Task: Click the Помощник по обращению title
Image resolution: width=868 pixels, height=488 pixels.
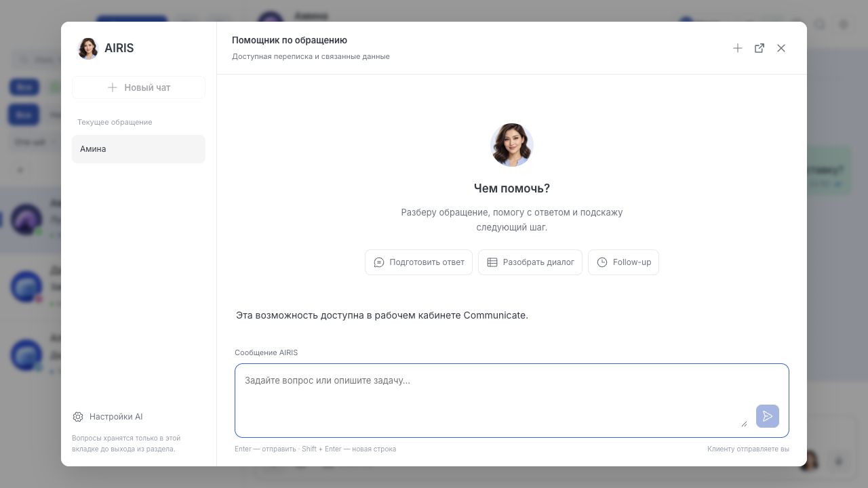Action: click(290, 41)
